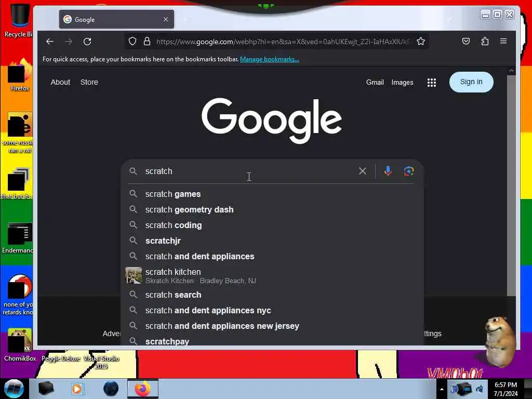This screenshot has width=532, height=399.
Task: Close the Google tab
Action: [x=166, y=19]
